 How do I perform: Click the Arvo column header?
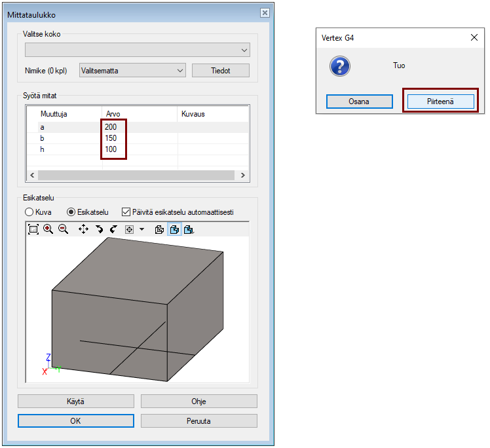coord(139,114)
